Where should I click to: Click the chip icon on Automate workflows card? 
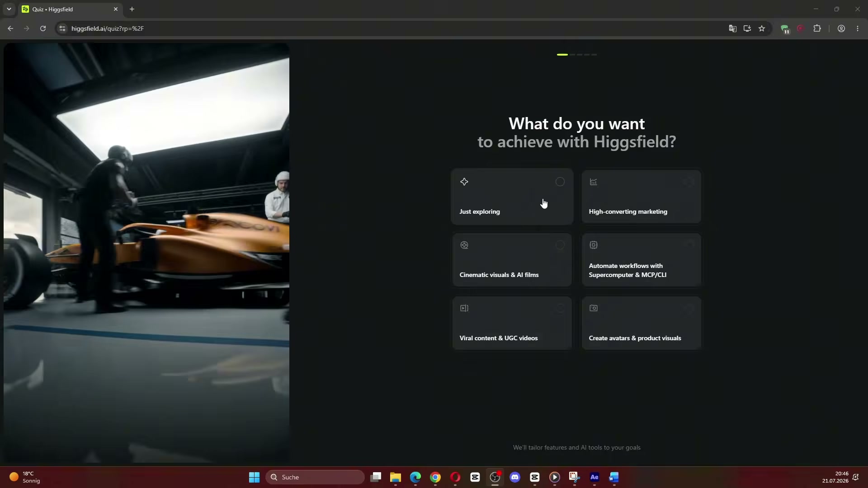594,245
